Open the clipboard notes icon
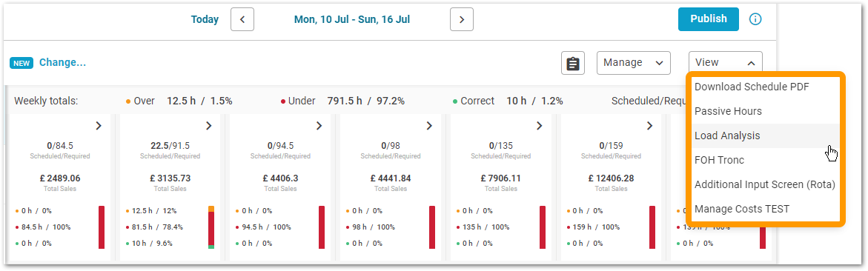This screenshot has width=868, height=271. [x=573, y=63]
